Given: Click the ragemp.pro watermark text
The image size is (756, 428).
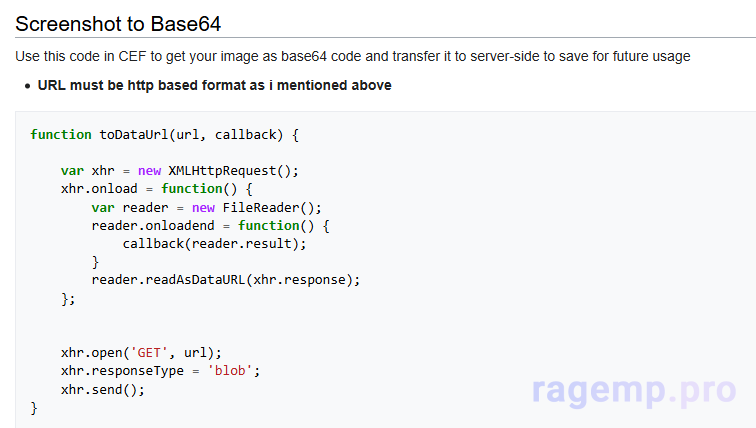Looking at the screenshot, I should point(638,390).
